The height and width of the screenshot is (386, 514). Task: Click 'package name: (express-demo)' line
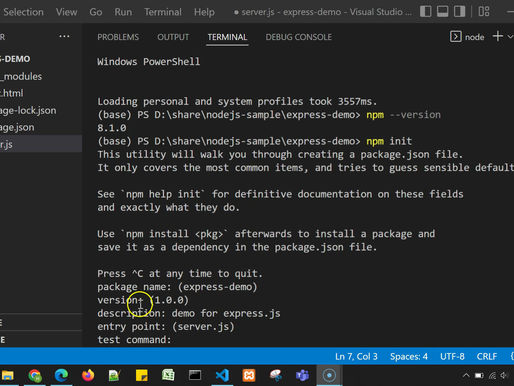coord(177,287)
